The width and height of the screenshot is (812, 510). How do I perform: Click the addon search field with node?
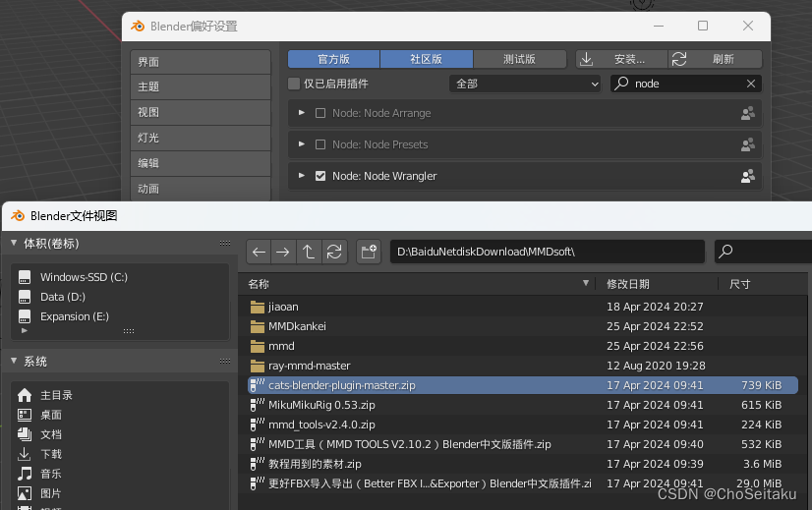(x=686, y=84)
